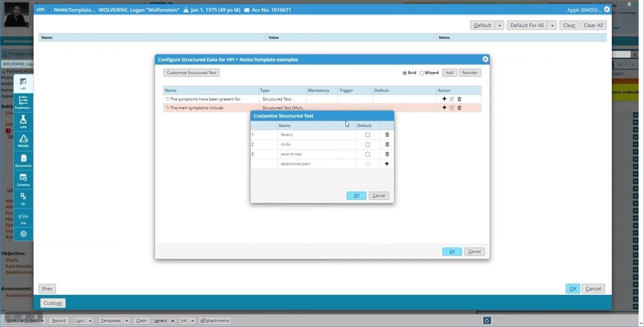The width and height of the screenshot is (644, 327).
Task: Open the Documents icon in the sidebar
Action: 23,160
